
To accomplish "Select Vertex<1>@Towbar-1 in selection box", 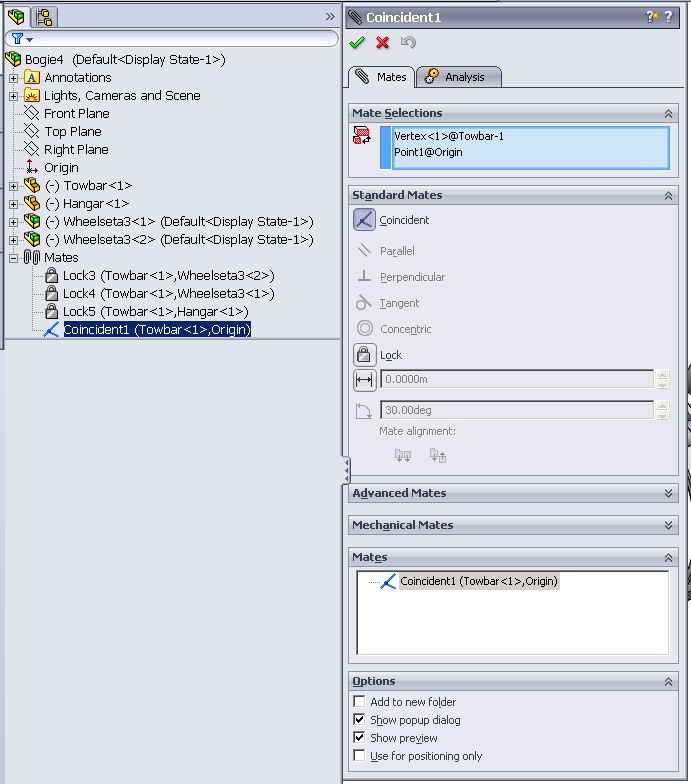I will tap(448, 136).
